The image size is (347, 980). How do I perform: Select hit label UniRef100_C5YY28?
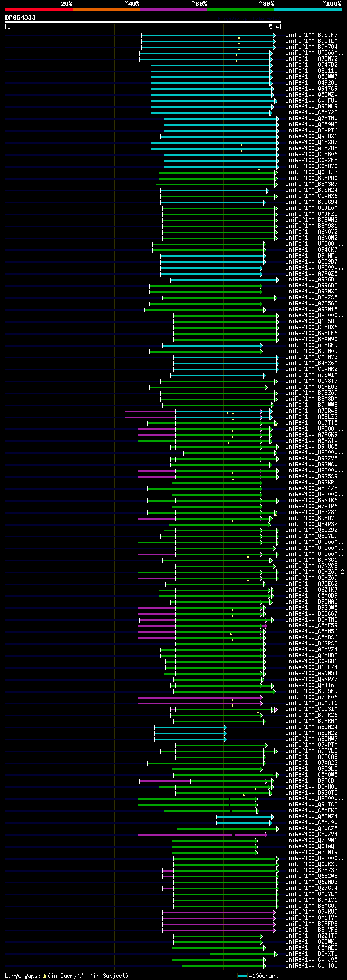click(311, 113)
